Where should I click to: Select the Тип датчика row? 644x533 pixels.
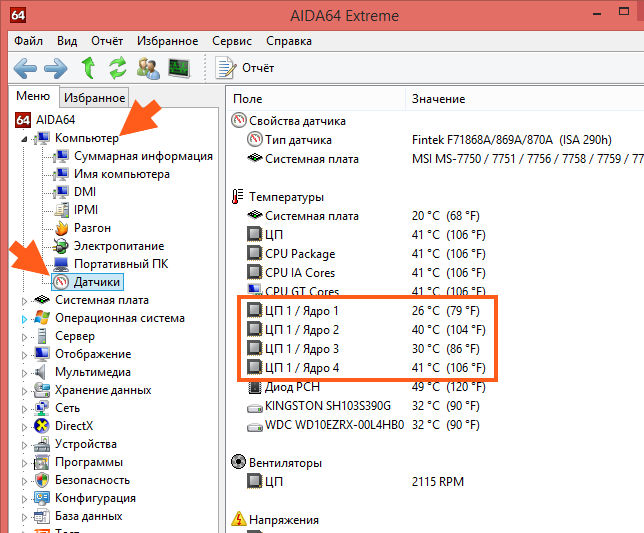point(429,140)
